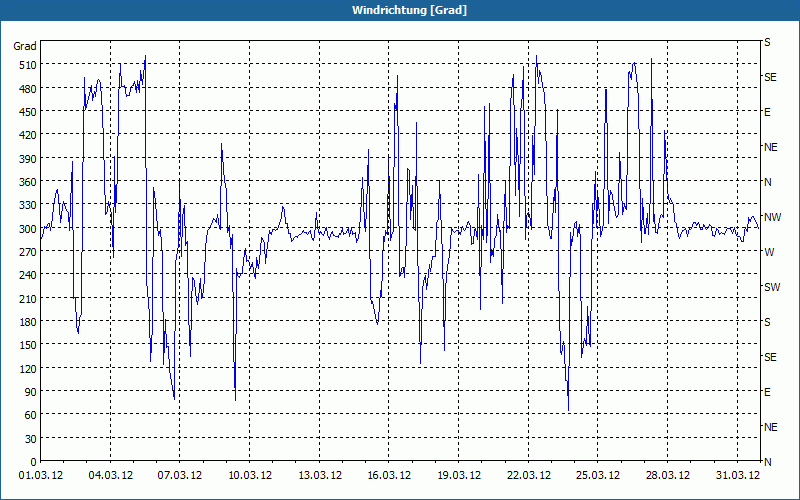Select the 150 y-axis value

(x=28, y=344)
